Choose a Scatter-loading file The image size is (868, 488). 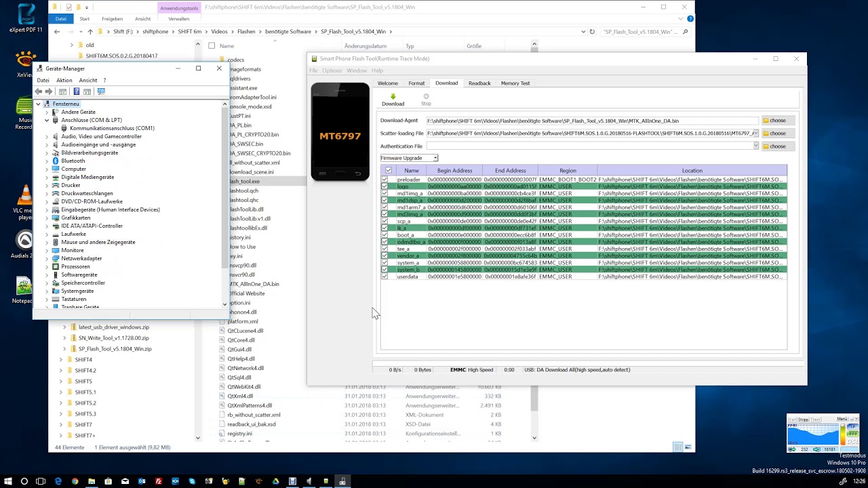tap(777, 134)
